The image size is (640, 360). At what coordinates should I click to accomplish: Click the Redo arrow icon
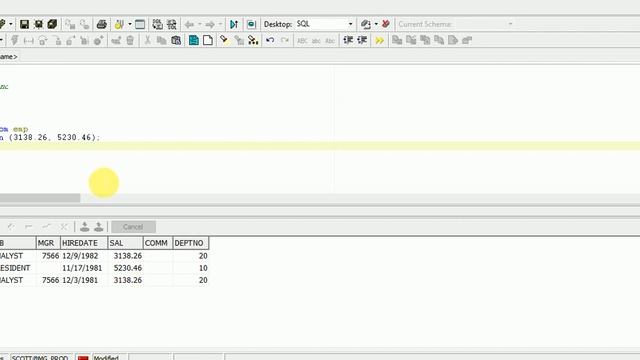pyautogui.click(x=284, y=40)
